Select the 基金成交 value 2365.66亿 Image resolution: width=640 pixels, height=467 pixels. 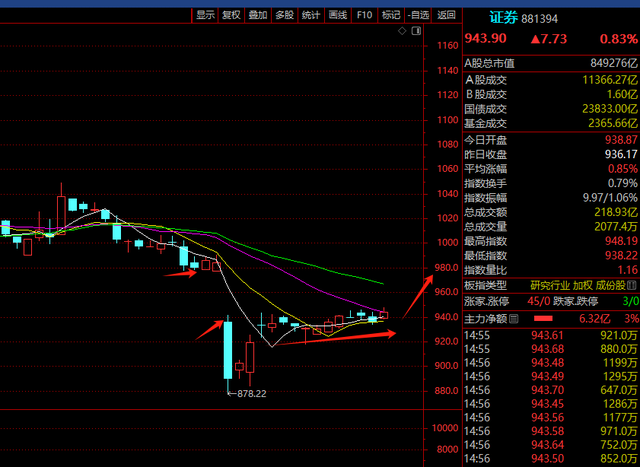tap(613, 123)
